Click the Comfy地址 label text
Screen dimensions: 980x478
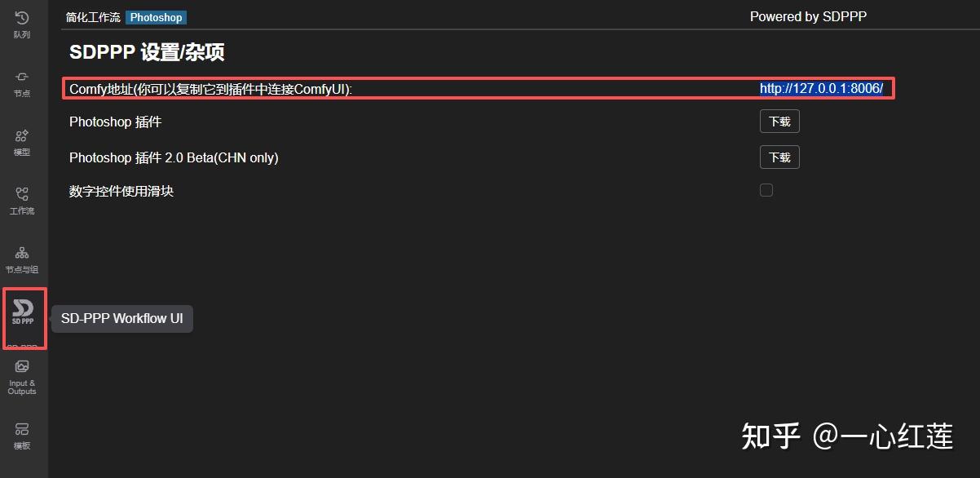pos(210,89)
